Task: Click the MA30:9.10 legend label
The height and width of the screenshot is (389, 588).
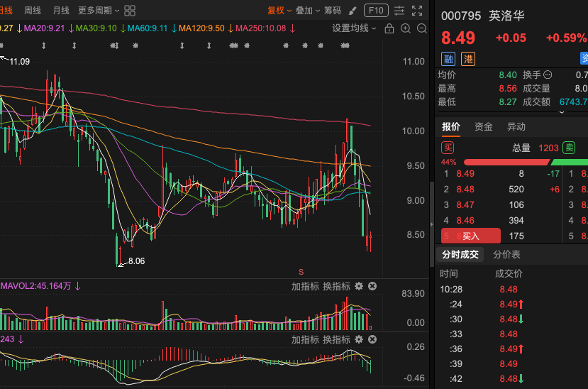Action: (x=96, y=28)
